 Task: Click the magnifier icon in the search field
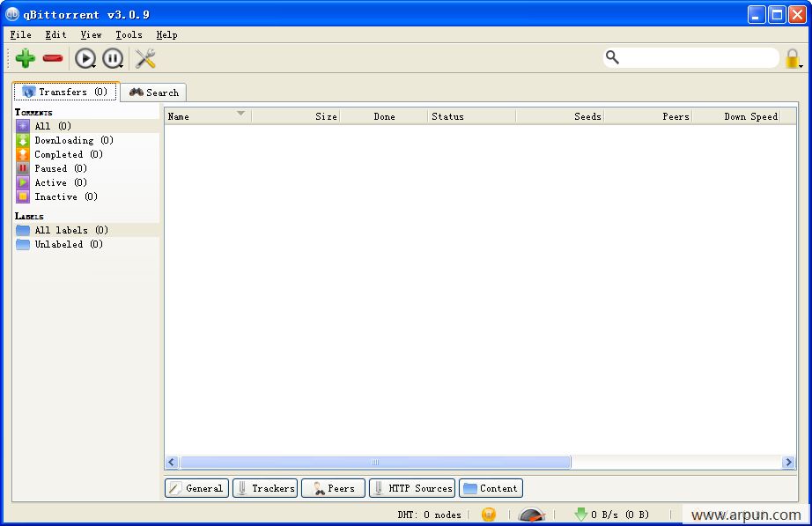[x=612, y=56]
